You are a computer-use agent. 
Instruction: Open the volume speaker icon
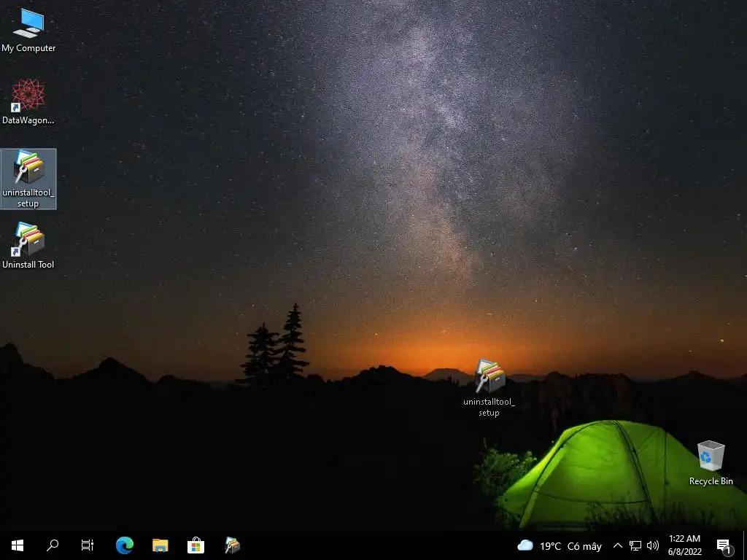[653, 545]
